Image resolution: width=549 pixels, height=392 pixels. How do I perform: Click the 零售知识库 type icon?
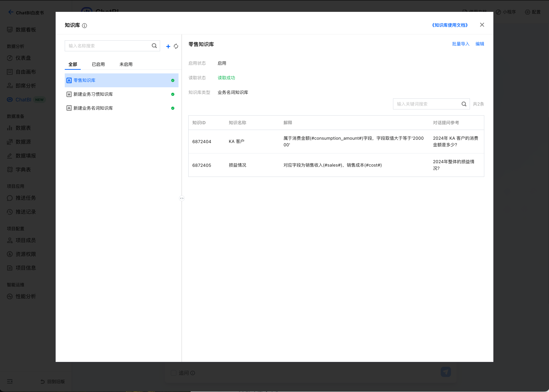[69, 80]
